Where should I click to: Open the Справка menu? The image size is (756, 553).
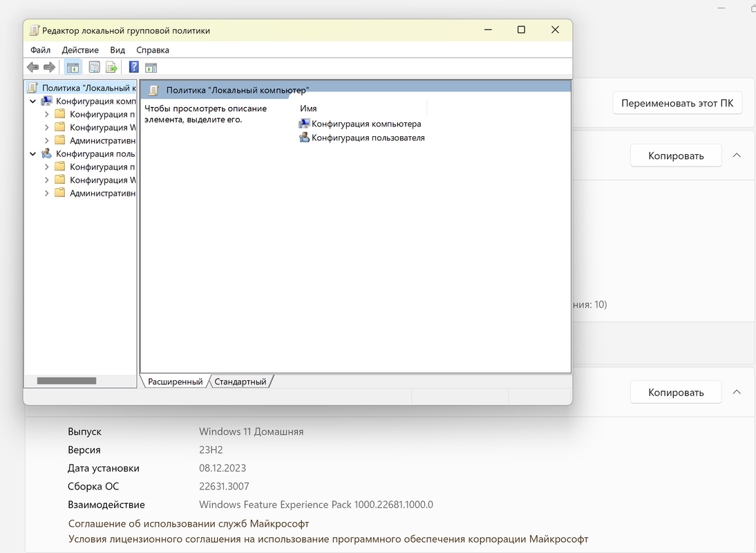pyautogui.click(x=152, y=50)
